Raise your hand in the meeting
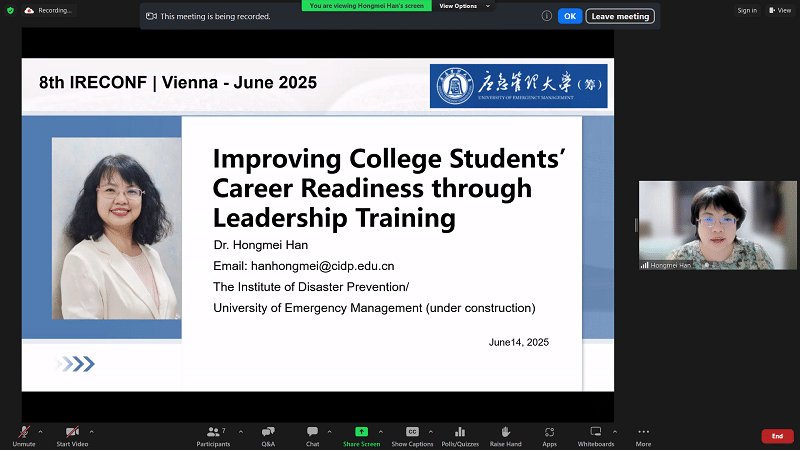Image resolution: width=800 pixels, height=450 pixels. pos(505,434)
